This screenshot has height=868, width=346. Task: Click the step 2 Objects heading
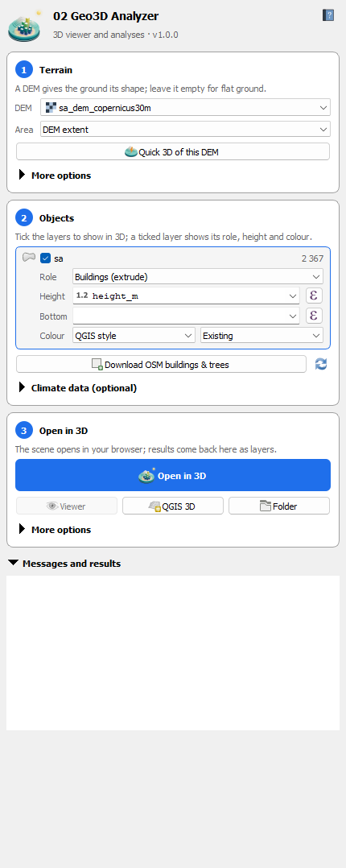(56, 218)
